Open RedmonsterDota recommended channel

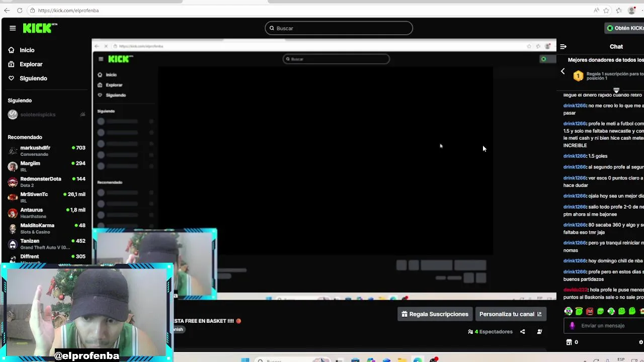[x=46, y=182]
